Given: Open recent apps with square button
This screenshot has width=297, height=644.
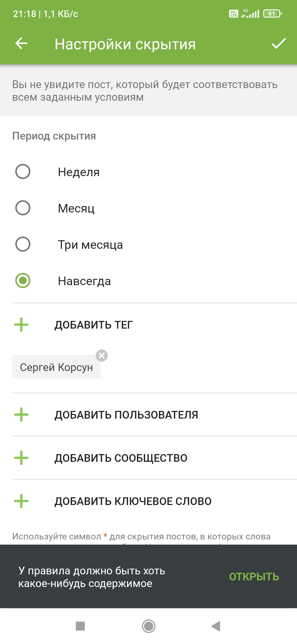Looking at the screenshot, I should coord(80,626).
